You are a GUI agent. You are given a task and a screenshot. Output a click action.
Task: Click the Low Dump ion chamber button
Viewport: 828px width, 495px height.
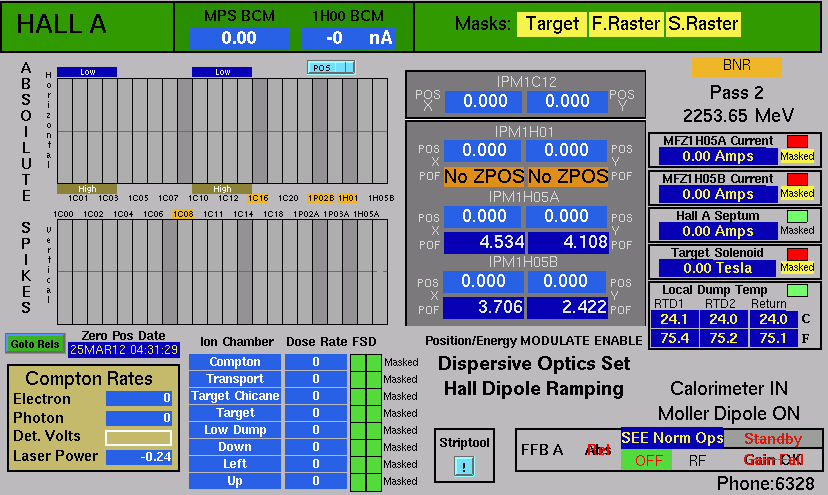[235, 430]
